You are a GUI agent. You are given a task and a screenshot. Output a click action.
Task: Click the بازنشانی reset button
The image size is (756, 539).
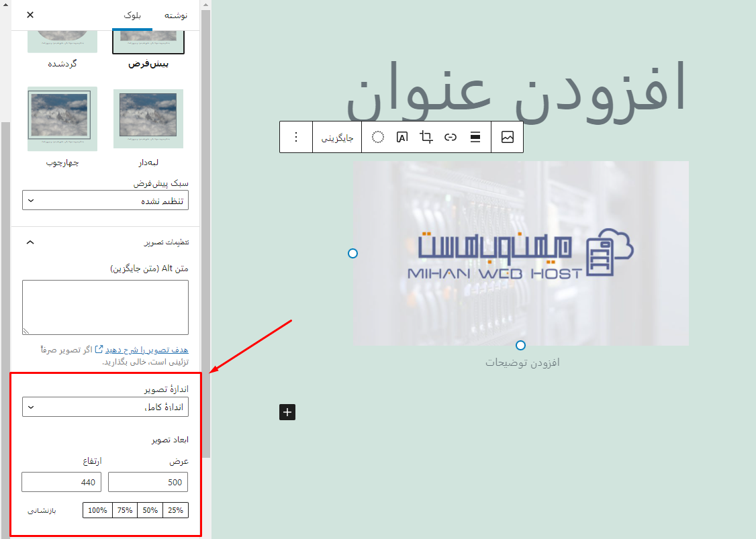[x=42, y=510]
